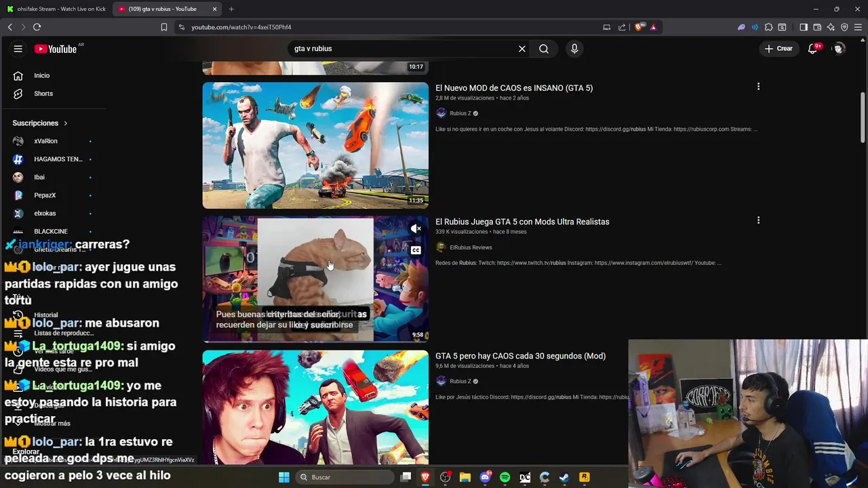Viewport: 868px width, 488px height.
Task: Clear the search box with the X
Action: tap(522, 49)
